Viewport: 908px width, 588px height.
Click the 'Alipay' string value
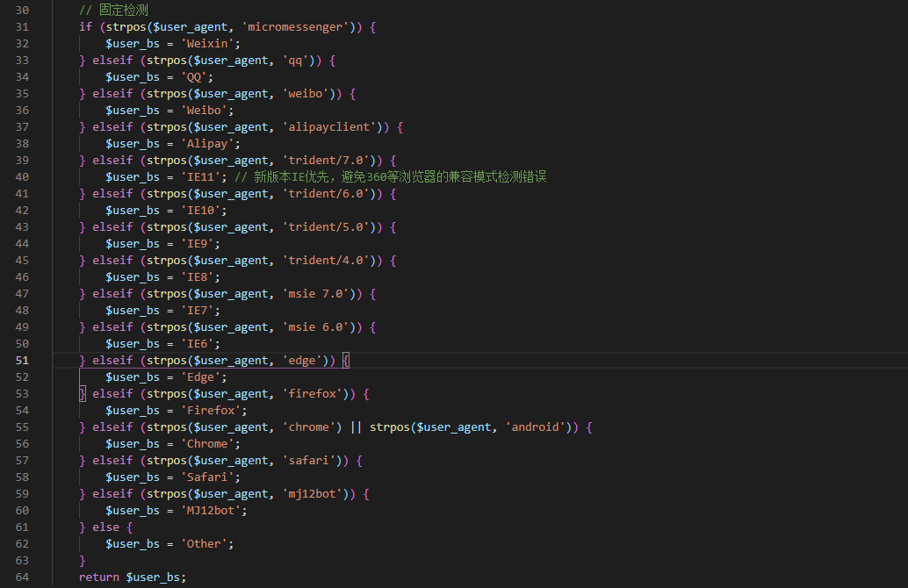(x=207, y=144)
